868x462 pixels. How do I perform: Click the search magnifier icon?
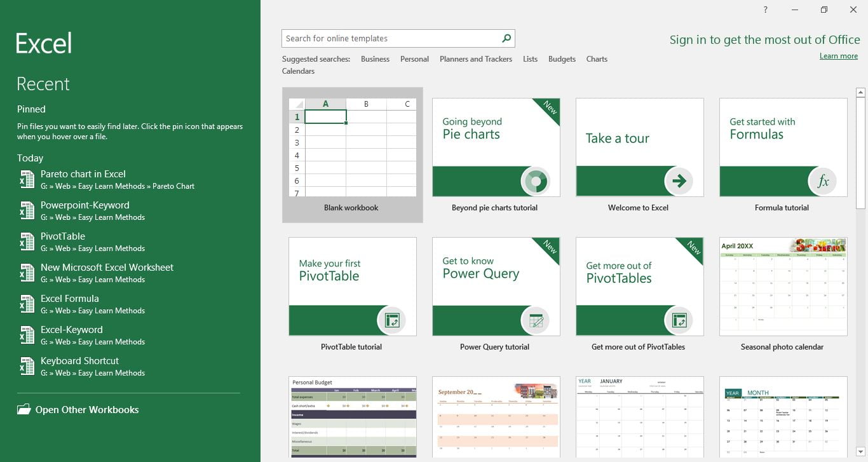click(x=506, y=38)
